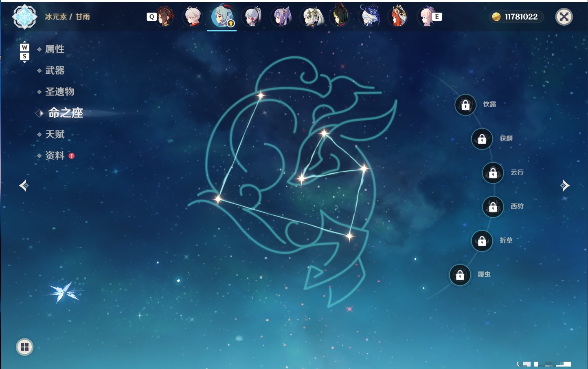Click the S key menu-down hint
The width and height of the screenshot is (588, 369).
tap(24, 56)
